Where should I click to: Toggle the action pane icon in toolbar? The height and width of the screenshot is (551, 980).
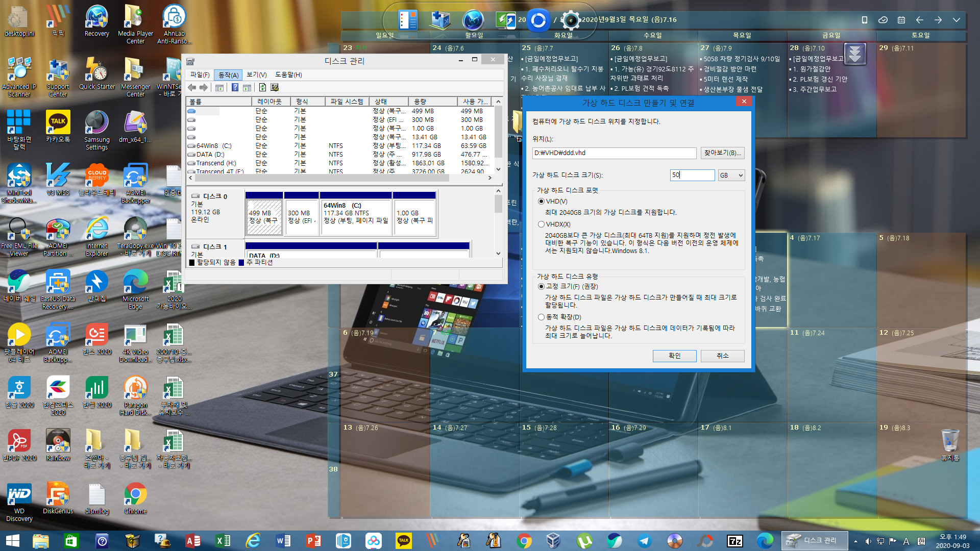tap(247, 87)
